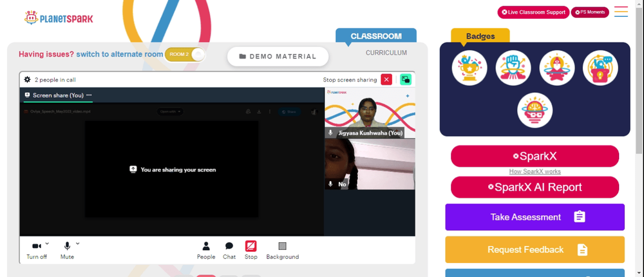Screen dimensions: 644x277
Task: Open hamburger menu at top right
Action: coord(621,12)
